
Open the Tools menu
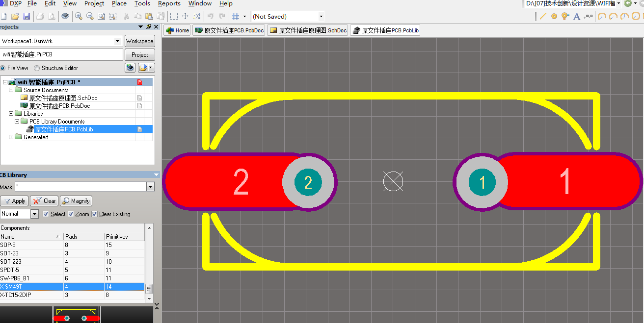coord(142,3)
